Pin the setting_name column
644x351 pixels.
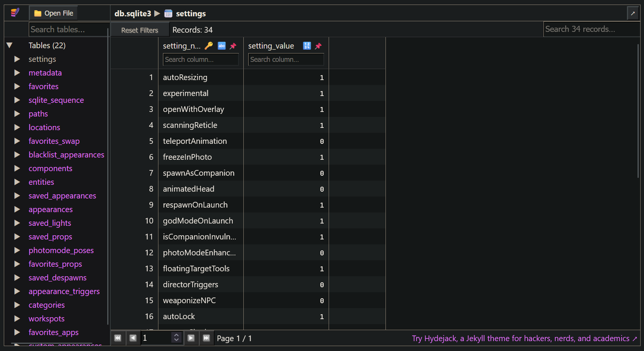233,46
